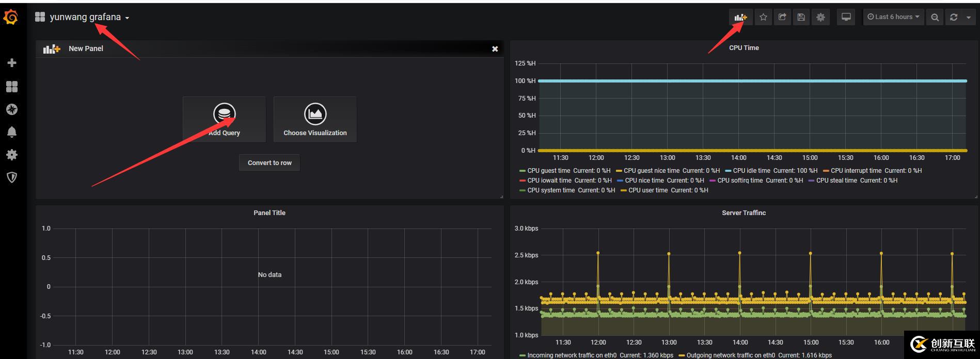
Task: Open Dashboards menu in the sidebar
Action: pyautogui.click(x=12, y=86)
